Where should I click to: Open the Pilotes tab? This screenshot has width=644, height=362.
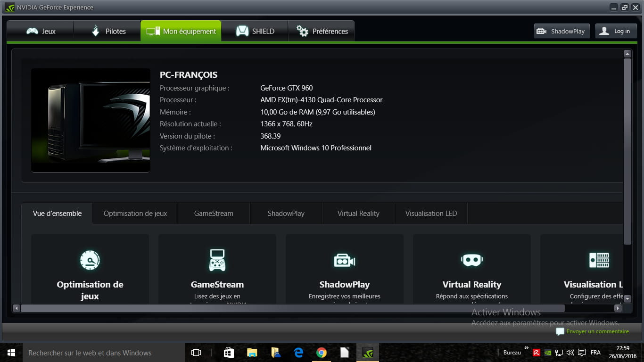click(108, 32)
